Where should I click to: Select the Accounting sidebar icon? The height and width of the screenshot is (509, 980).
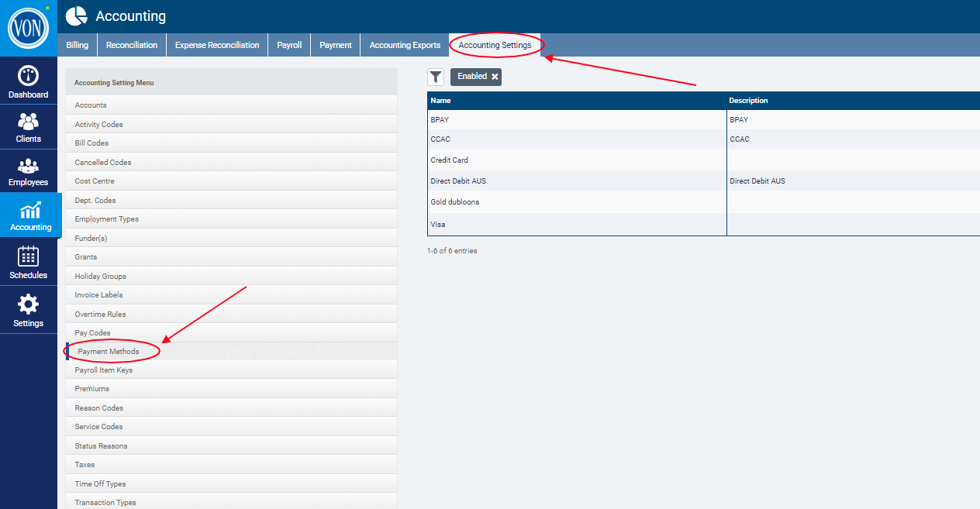click(x=30, y=211)
